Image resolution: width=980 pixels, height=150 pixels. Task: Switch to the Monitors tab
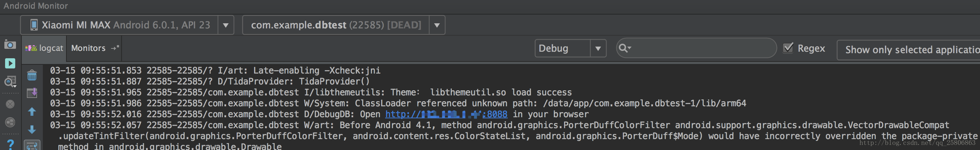pos(88,48)
